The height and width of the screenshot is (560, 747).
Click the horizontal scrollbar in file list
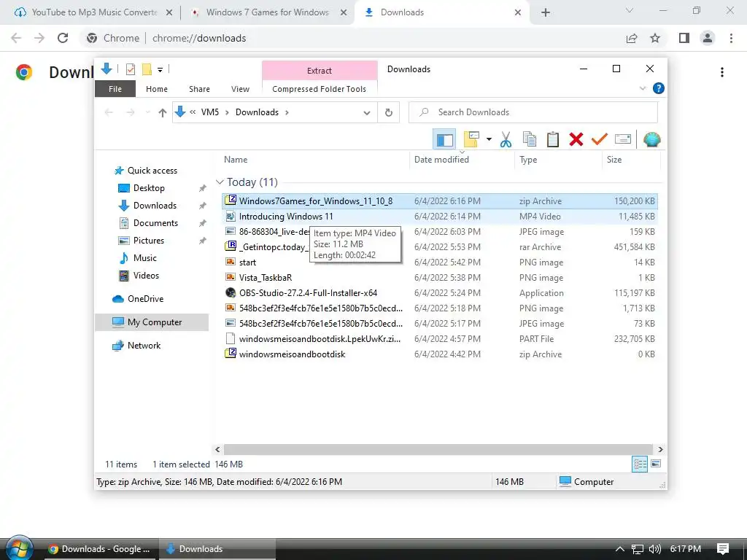[x=438, y=449]
